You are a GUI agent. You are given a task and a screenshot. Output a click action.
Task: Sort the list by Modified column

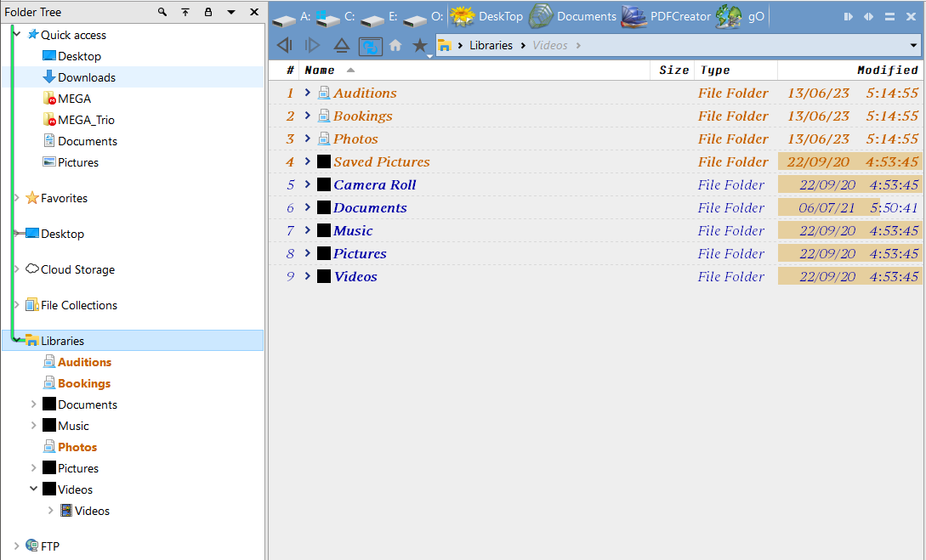click(887, 71)
